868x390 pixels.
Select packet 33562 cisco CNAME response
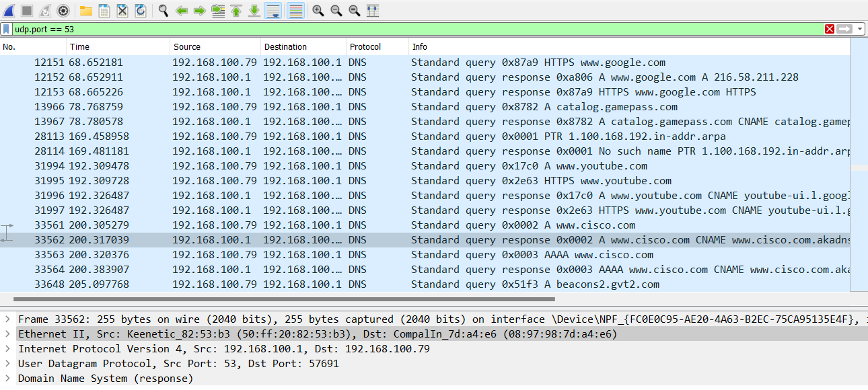point(425,240)
